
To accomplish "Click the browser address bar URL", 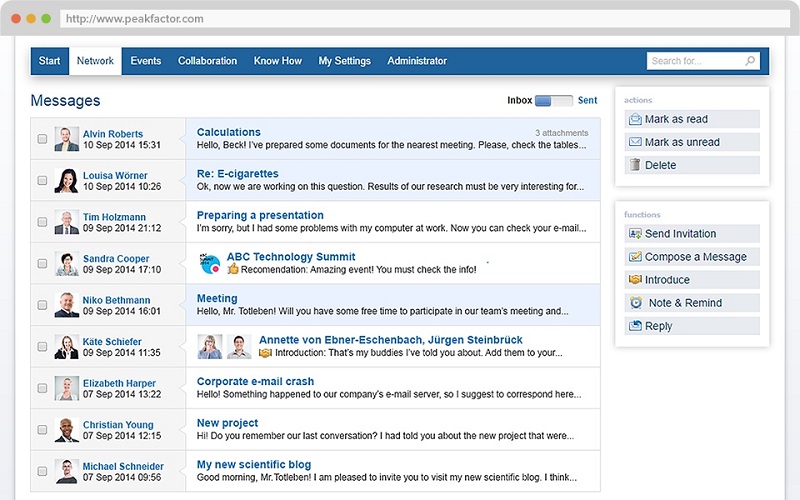I will click(x=135, y=19).
